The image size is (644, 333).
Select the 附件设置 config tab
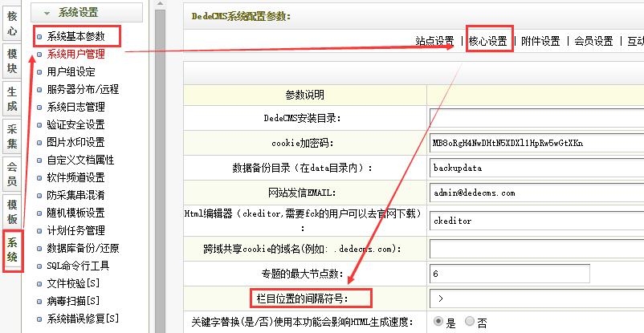pos(540,41)
